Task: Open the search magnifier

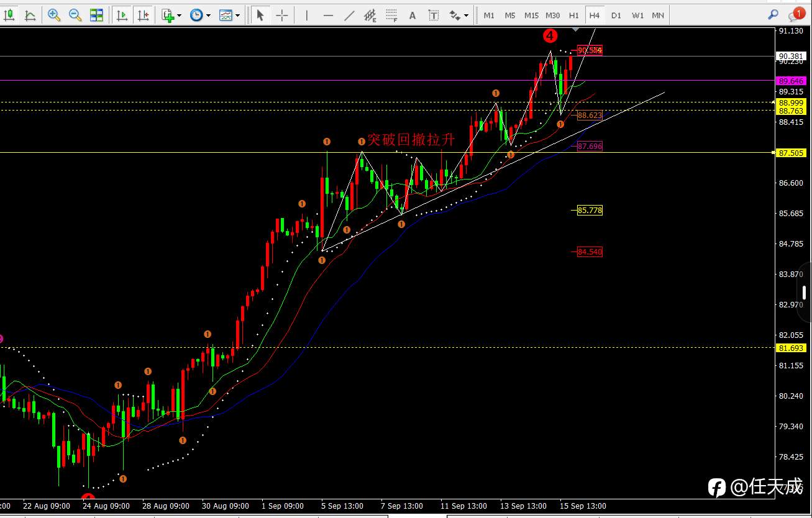Action: coord(773,14)
